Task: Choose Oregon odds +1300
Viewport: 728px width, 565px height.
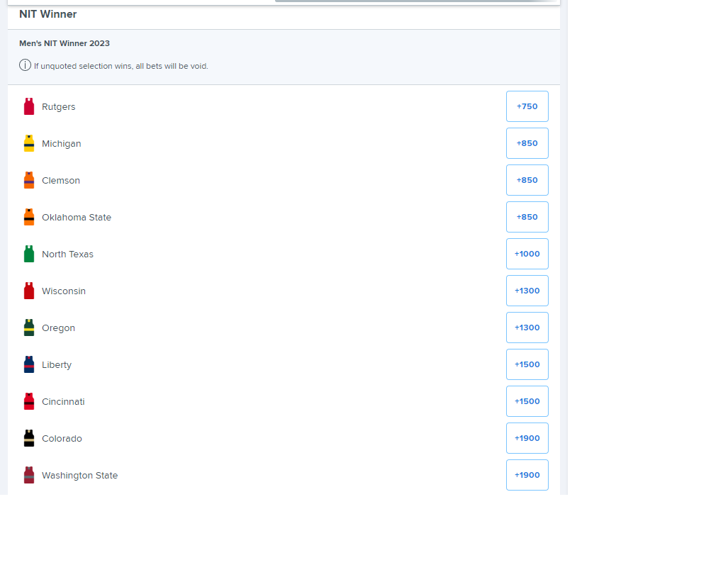Action: (x=527, y=328)
